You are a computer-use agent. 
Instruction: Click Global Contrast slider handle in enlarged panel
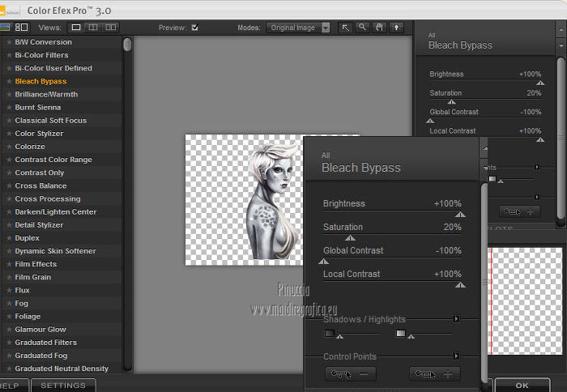tap(324, 262)
